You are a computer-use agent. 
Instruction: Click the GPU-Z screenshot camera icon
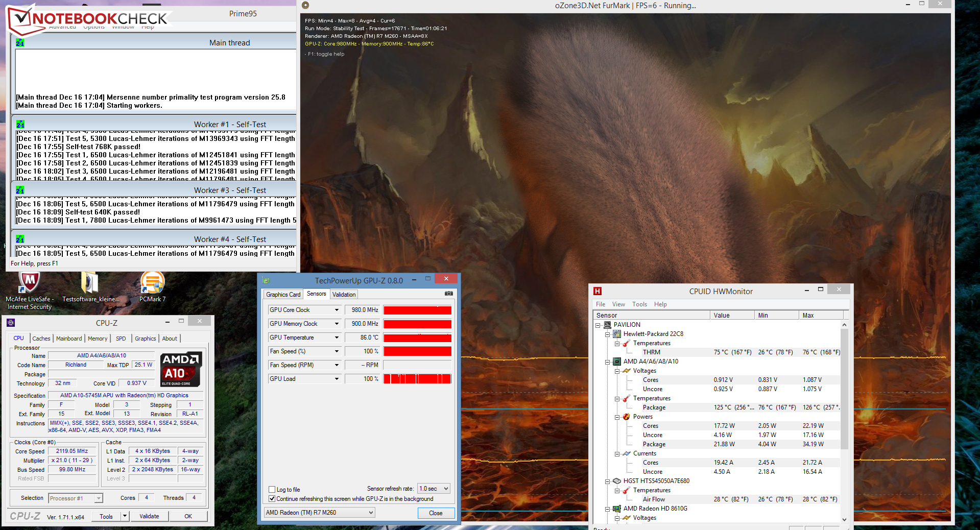point(449,294)
